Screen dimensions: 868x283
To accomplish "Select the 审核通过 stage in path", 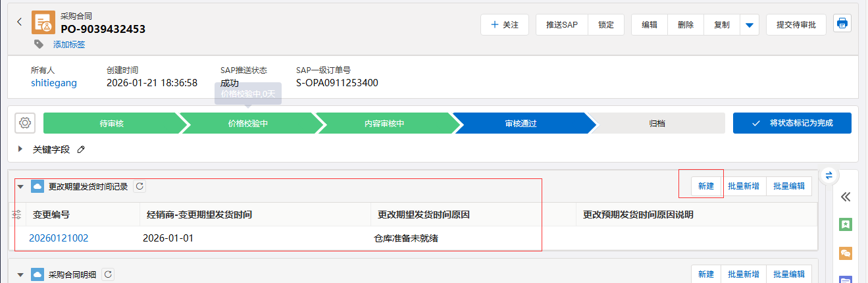I will (520, 123).
